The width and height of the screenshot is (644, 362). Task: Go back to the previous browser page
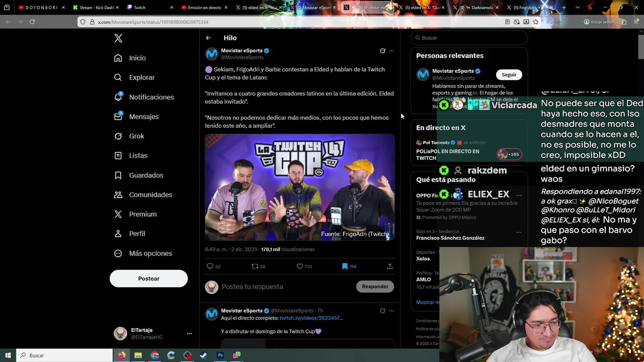point(8,22)
